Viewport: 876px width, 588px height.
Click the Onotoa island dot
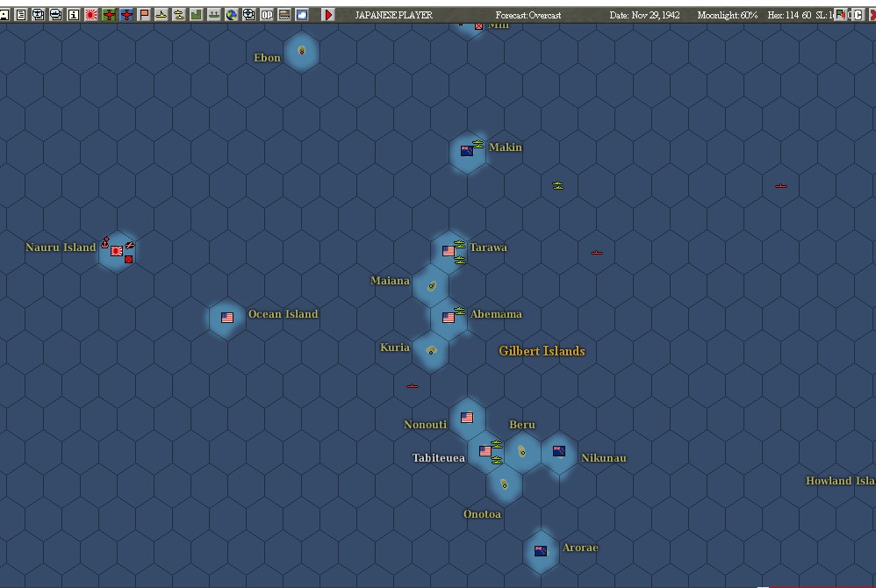pyautogui.click(x=504, y=484)
